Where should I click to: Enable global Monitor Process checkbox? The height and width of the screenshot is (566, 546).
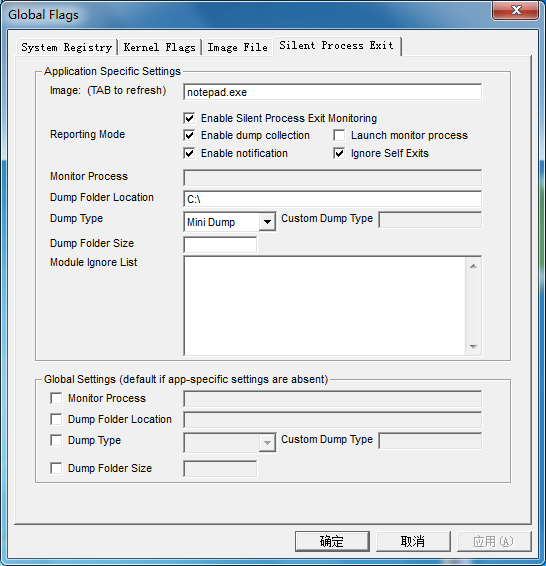point(56,398)
